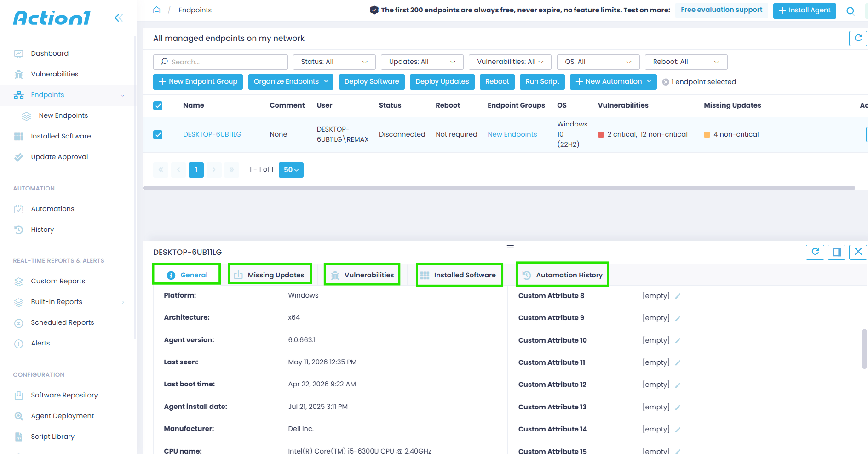This screenshot has height=454, width=868.
Task: Click the Deploy Updates button
Action: 442,82
